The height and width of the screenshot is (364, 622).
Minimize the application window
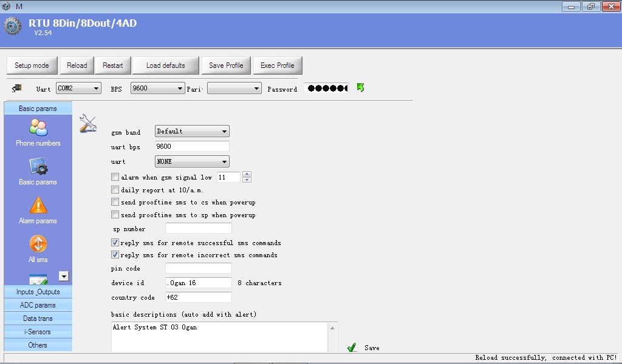[571, 6]
